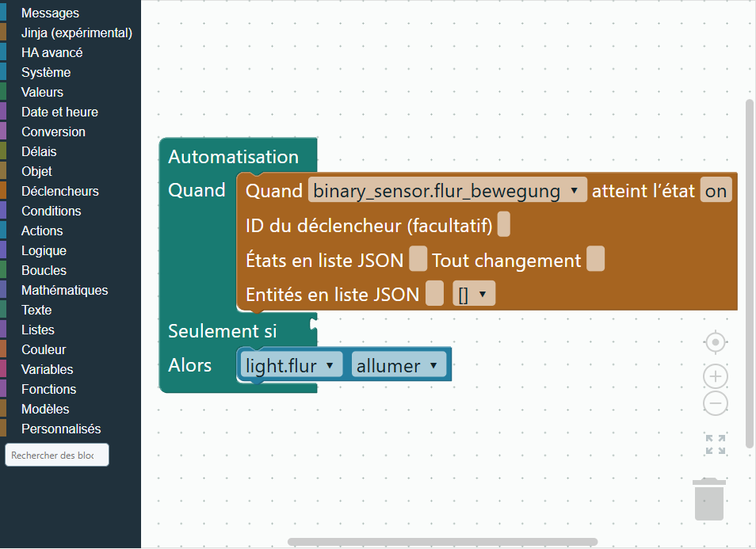Toggle the États en liste JSON checkbox
This screenshot has width=756, height=549.
[418, 259]
